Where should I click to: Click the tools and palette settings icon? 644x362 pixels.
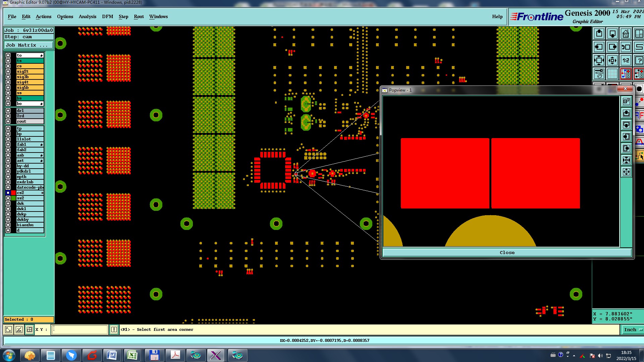(599, 74)
